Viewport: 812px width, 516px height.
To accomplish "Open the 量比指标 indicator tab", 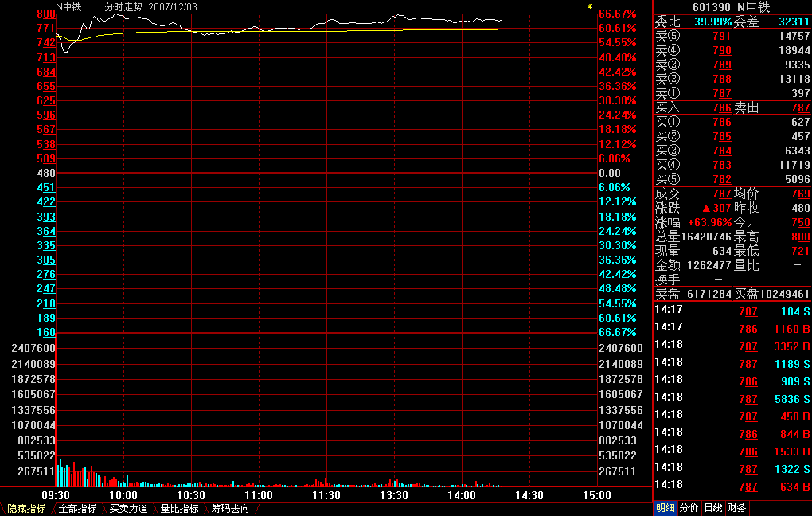I will [x=179, y=509].
